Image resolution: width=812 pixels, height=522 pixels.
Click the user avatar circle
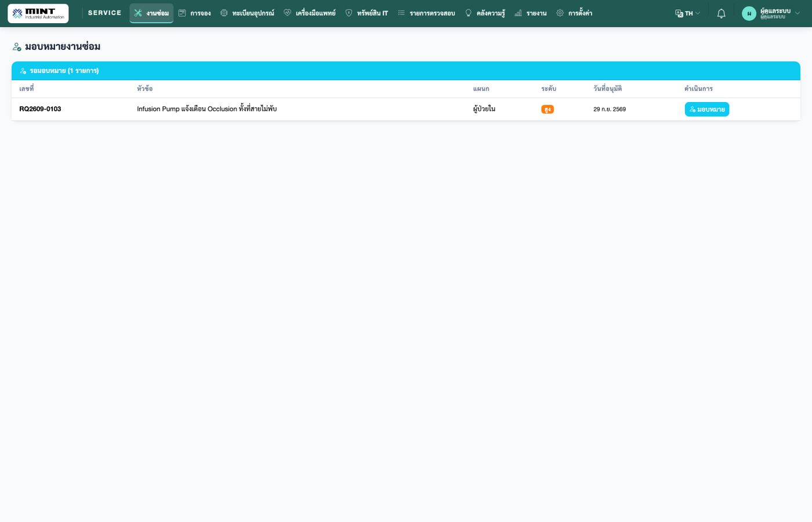(749, 13)
